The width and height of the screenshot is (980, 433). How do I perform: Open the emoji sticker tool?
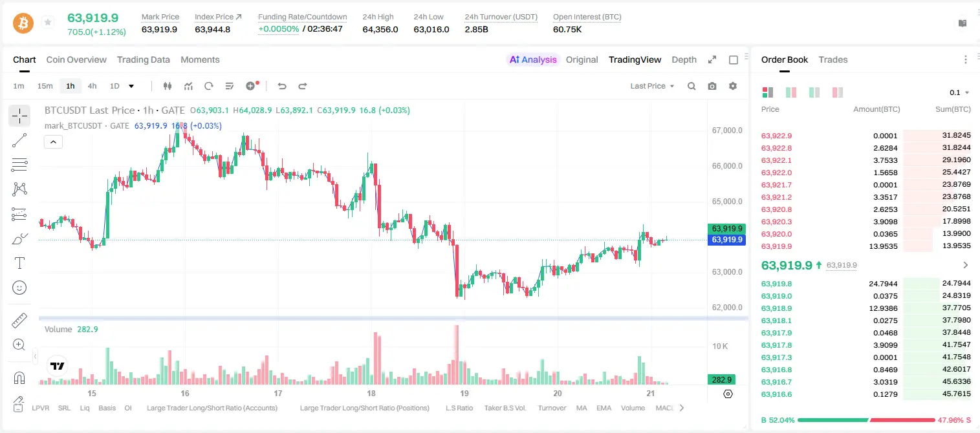(19, 288)
